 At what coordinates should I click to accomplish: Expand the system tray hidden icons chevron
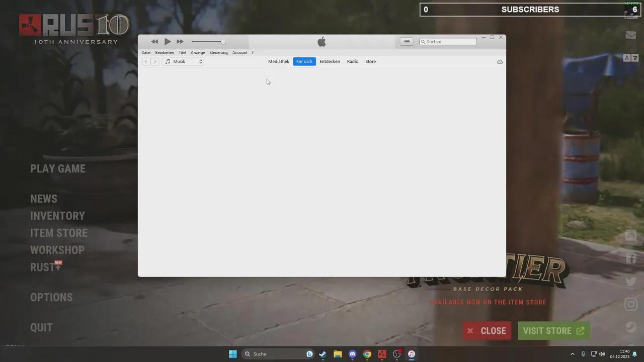click(572, 354)
